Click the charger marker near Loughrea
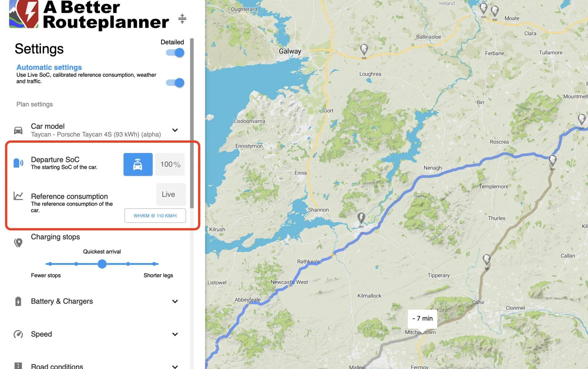 pos(364,51)
